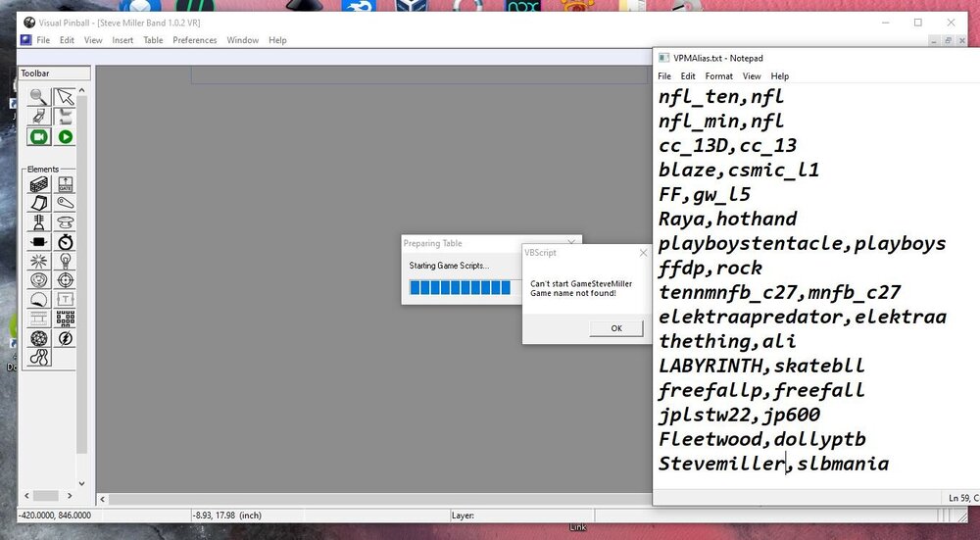The width and height of the screenshot is (980, 540).
Task: Click the table view horizontal scroll left arrow
Action: coord(103,499)
